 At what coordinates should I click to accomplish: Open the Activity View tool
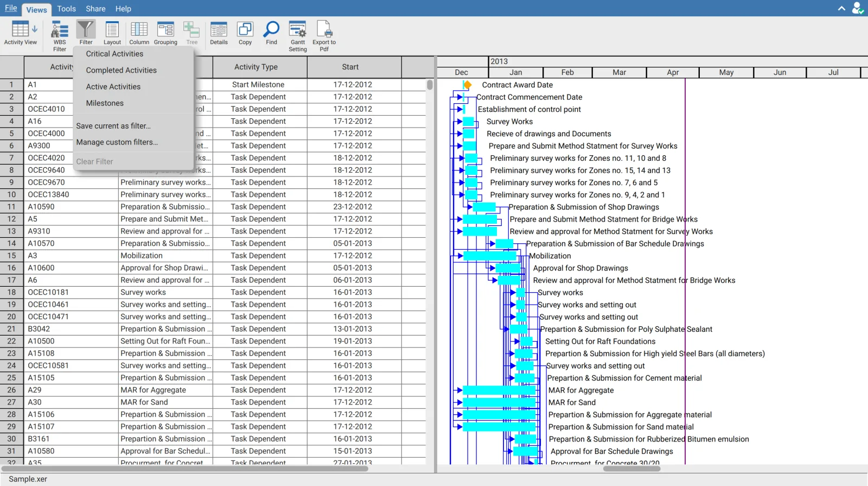(21, 34)
